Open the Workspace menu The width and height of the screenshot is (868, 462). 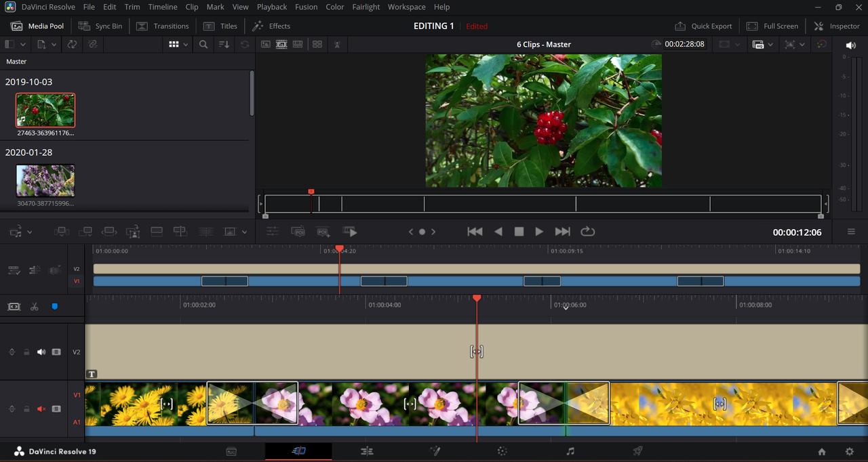coord(406,7)
